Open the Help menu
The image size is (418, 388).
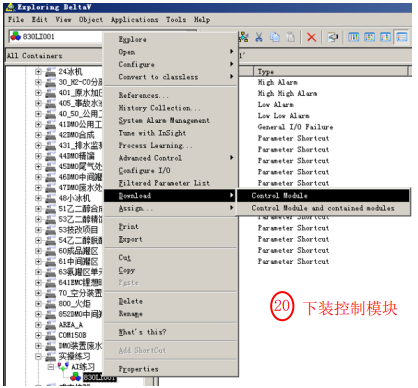(202, 20)
